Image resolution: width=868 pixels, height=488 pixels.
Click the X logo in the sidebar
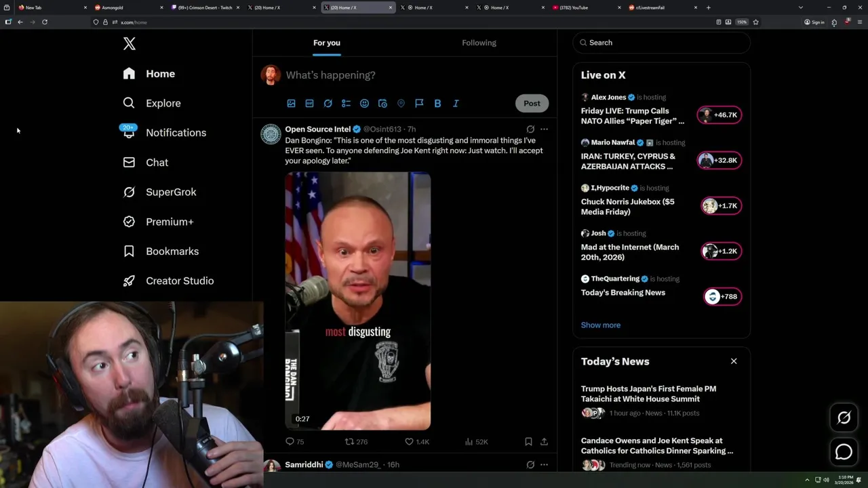[130, 44]
